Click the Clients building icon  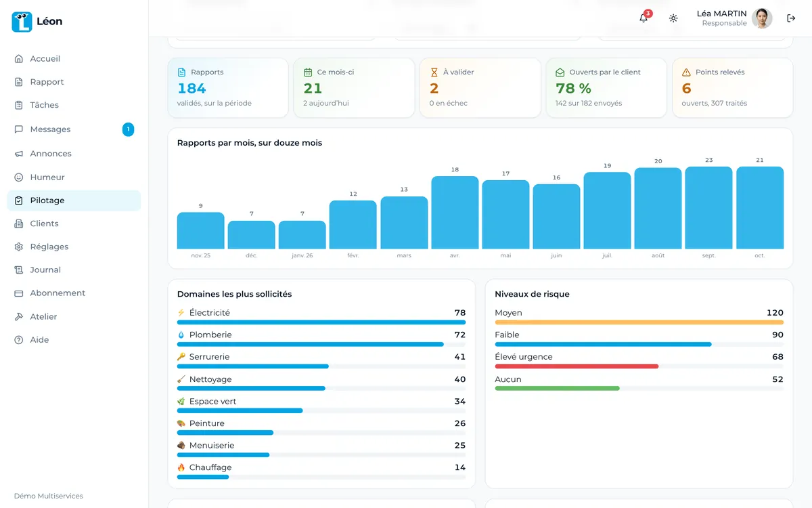pos(19,224)
